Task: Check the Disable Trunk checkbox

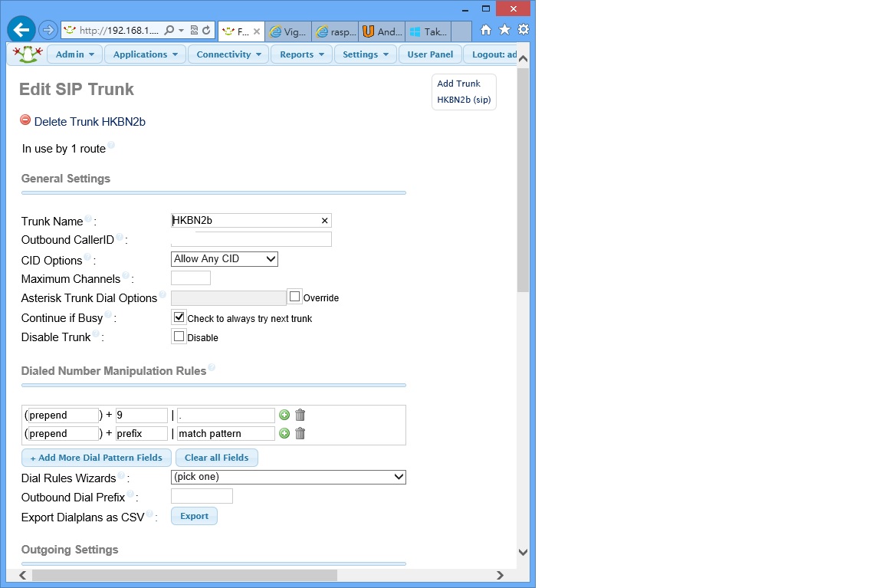Action: tap(179, 336)
